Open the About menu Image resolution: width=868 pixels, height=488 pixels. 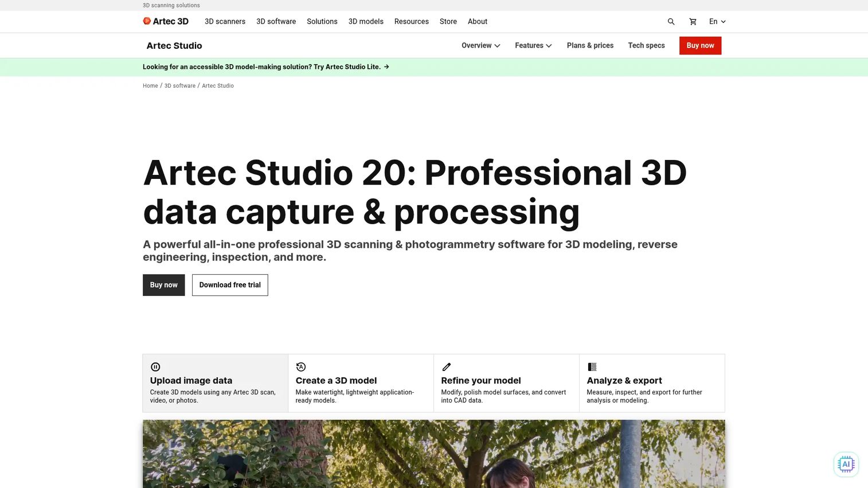(x=478, y=22)
